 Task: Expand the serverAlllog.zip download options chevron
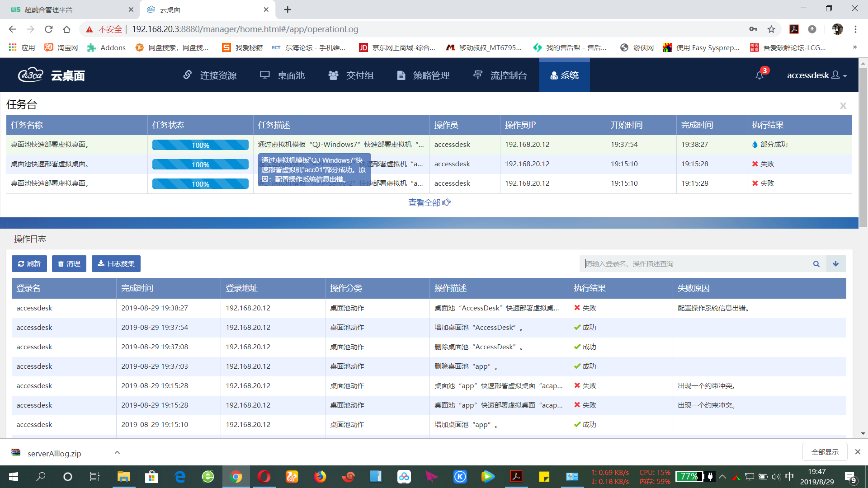point(117,453)
